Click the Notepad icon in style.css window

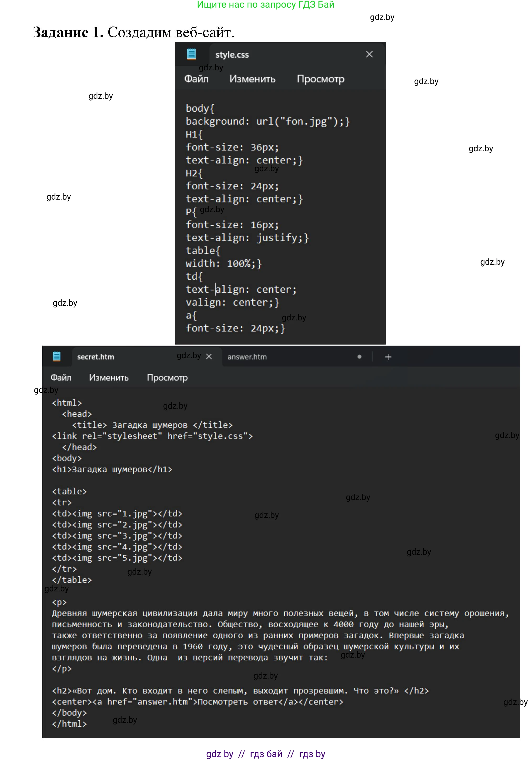coord(191,54)
